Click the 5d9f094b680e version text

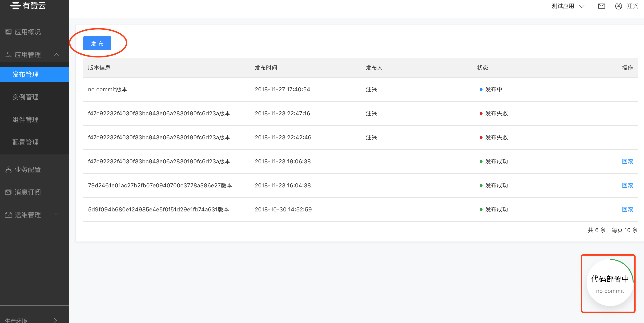click(x=158, y=210)
